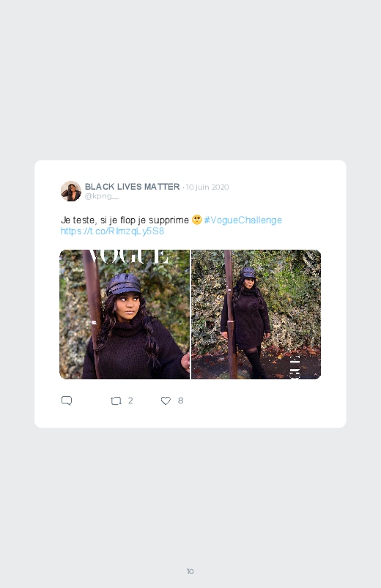Click page number 10 at the bottom
The image size is (381, 588).
(x=190, y=571)
